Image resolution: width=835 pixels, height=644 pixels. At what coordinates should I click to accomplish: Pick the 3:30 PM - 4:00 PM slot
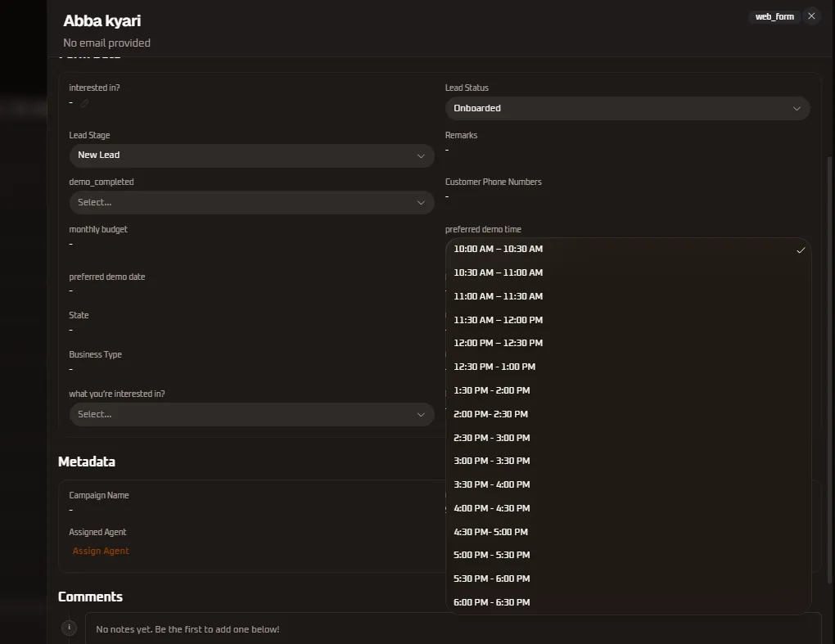tap(629, 484)
